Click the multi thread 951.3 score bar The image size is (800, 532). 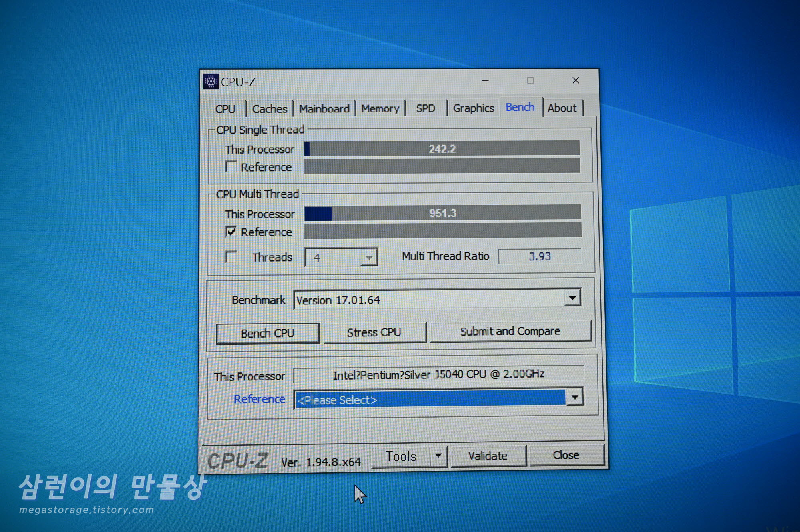tap(442, 213)
